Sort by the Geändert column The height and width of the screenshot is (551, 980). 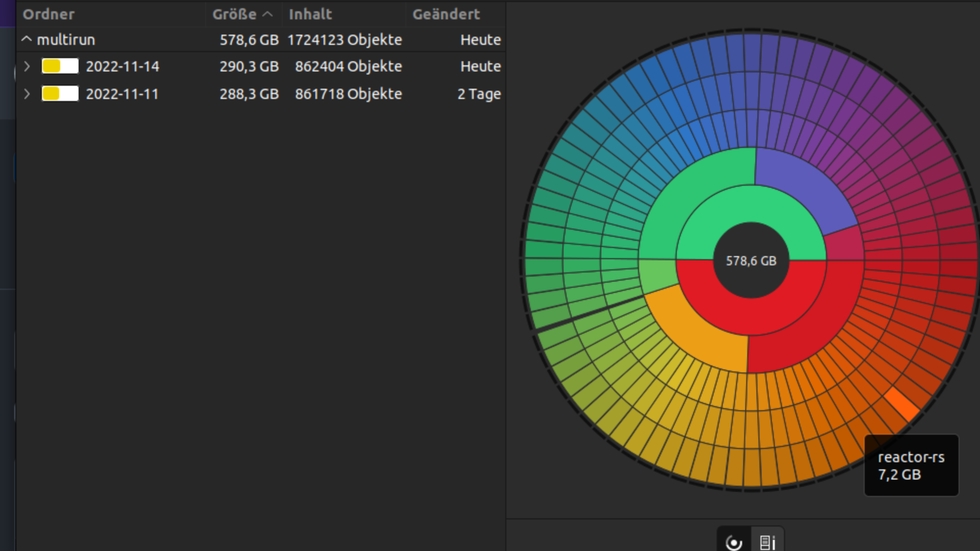tap(446, 14)
